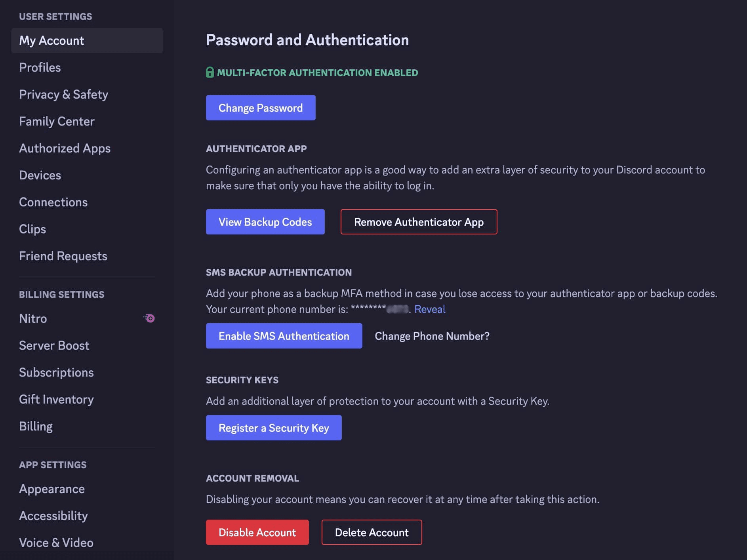Open My Account settings
Viewport: 747px width, 560px height.
point(87,40)
